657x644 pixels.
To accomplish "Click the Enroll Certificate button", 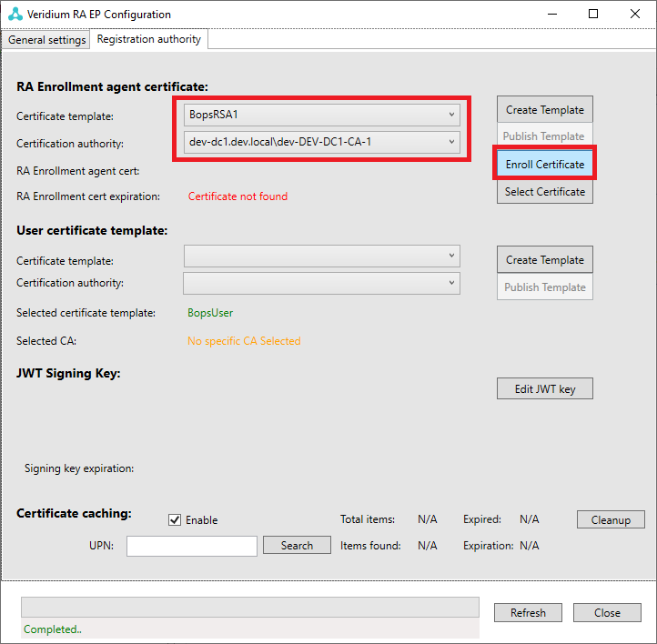I will 544,165.
